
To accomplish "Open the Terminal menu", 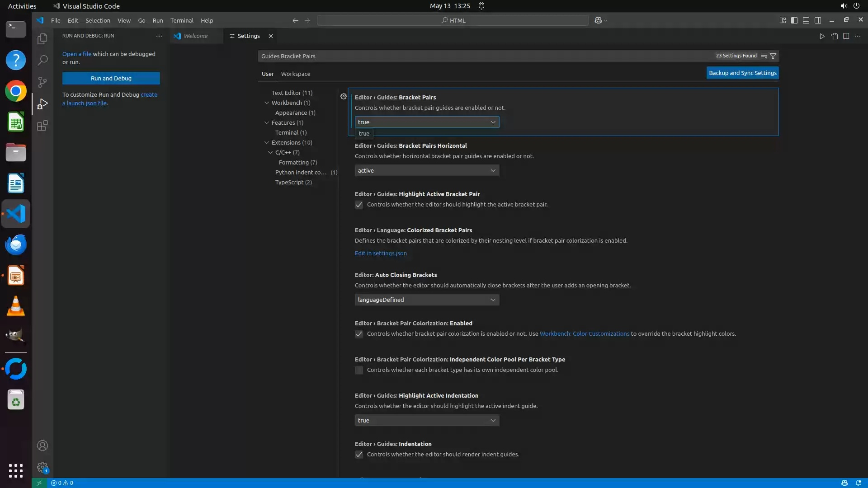I will (x=181, y=20).
